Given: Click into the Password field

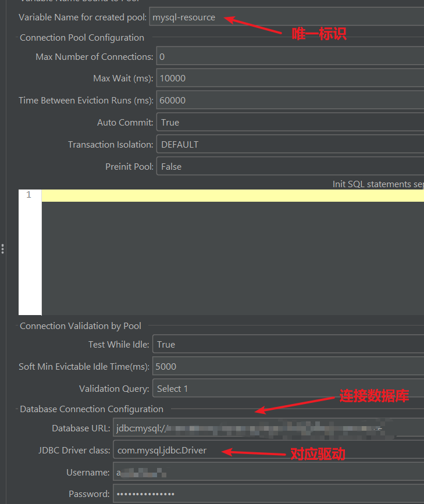Looking at the screenshot, I should pyautogui.click(x=268, y=494).
